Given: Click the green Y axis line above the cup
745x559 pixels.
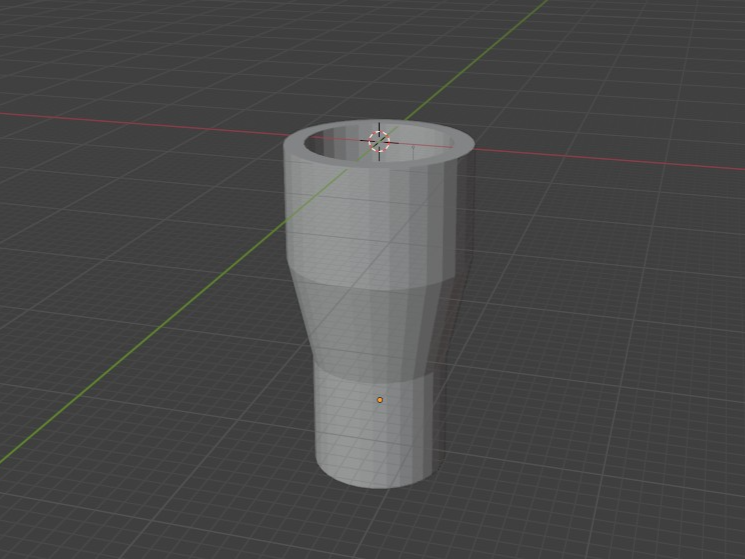Looking at the screenshot, I should 475,59.
